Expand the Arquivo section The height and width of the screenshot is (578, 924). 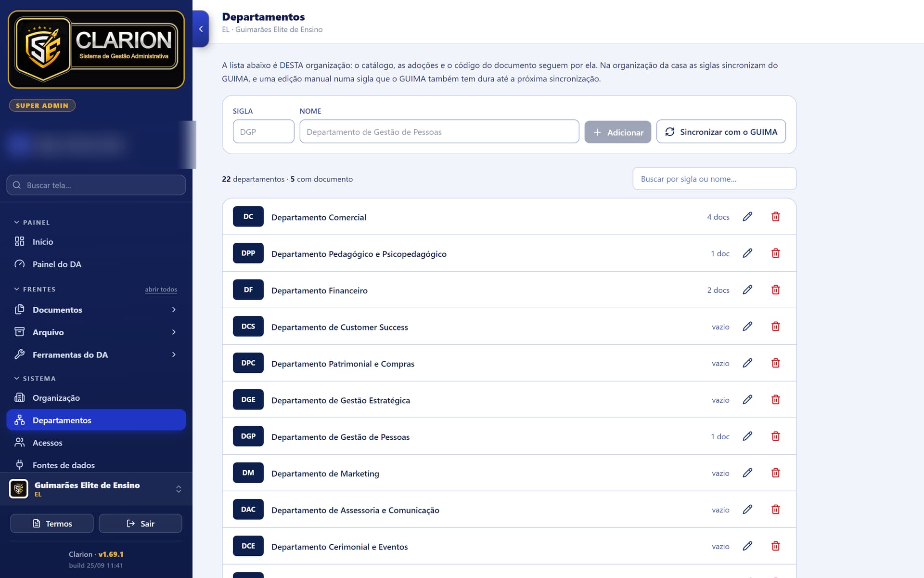[96, 332]
